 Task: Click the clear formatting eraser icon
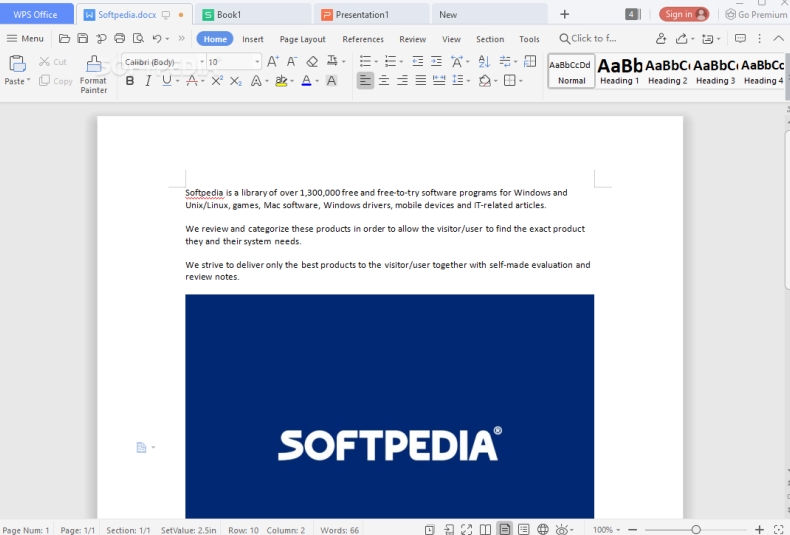click(x=312, y=62)
